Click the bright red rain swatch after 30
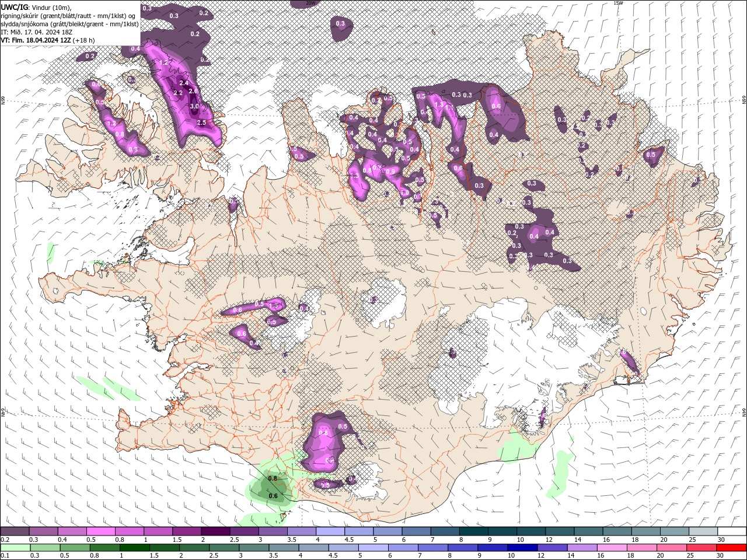 coord(731,548)
